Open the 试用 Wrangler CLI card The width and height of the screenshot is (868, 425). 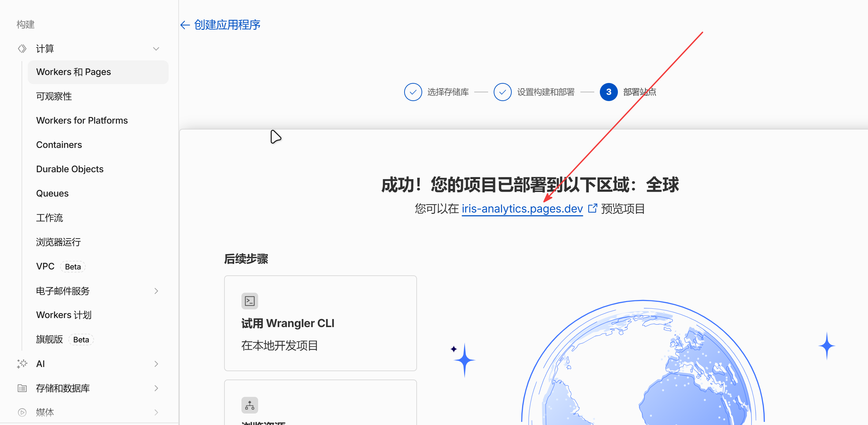[x=320, y=323]
